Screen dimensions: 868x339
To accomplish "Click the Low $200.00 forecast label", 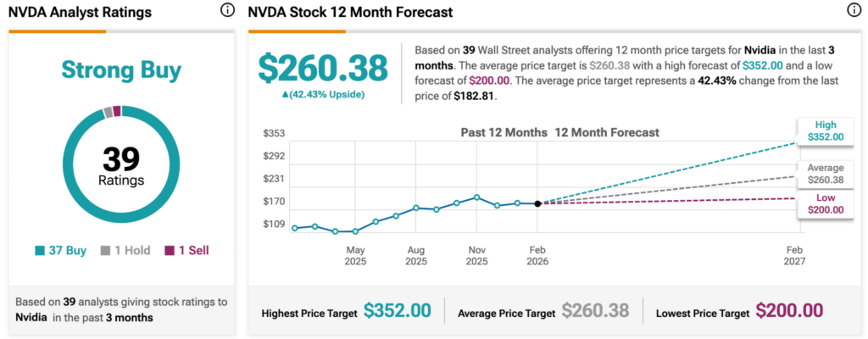I will pyautogui.click(x=825, y=203).
